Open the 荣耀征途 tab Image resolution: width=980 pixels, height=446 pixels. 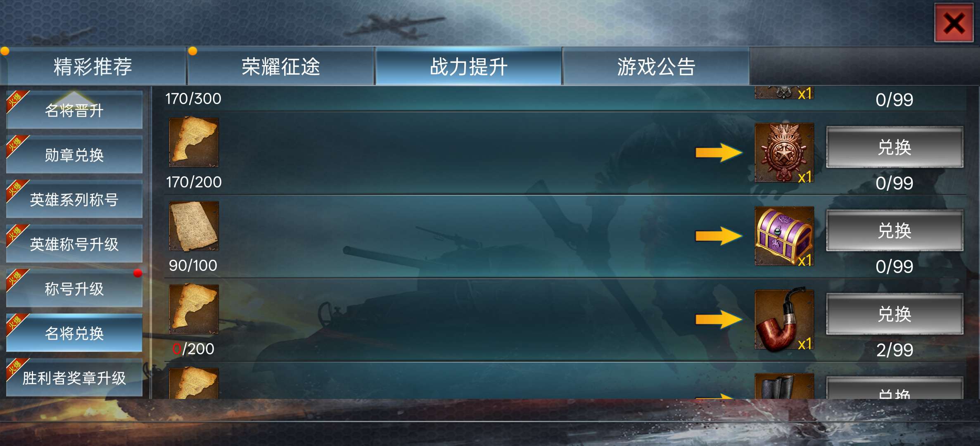coord(281,66)
